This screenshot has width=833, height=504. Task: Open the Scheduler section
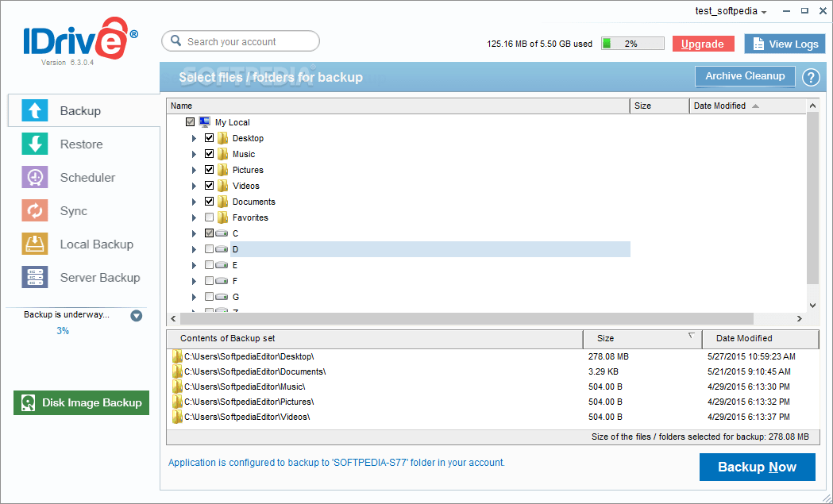point(87,177)
